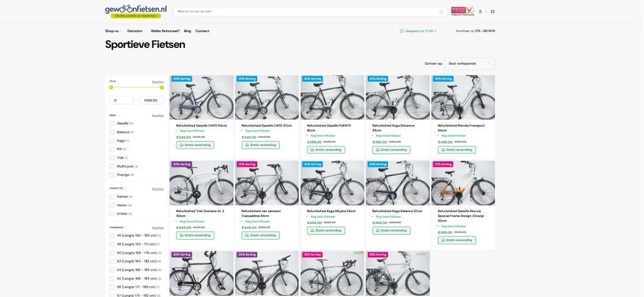Image resolution: width=644 pixels, height=297 pixels.
Task: Filter by Dames frame type checkbox
Action: (x=112, y=196)
